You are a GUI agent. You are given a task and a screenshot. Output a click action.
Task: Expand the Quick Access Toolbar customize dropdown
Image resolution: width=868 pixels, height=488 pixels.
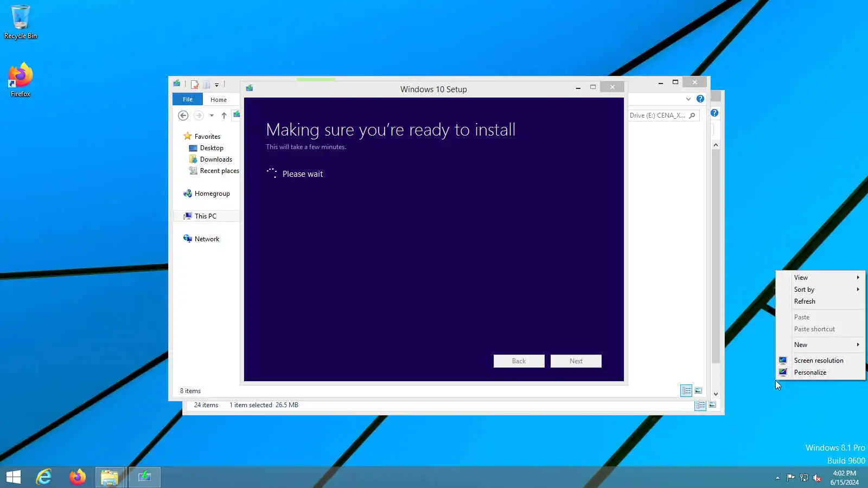[x=216, y=85]
